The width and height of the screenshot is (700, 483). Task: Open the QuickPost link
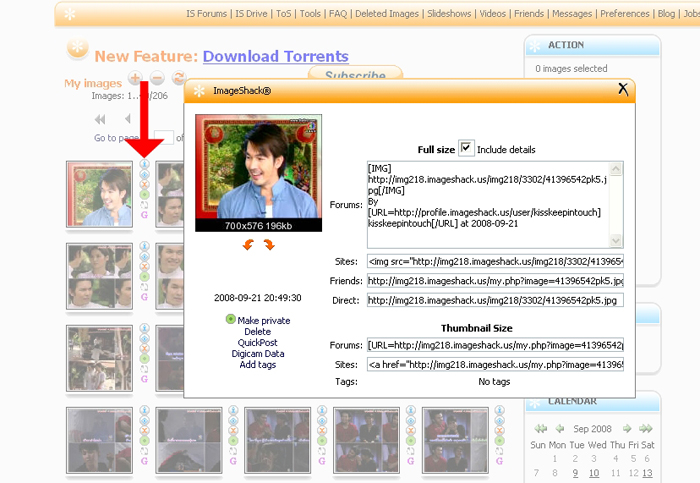pos(258,342)
